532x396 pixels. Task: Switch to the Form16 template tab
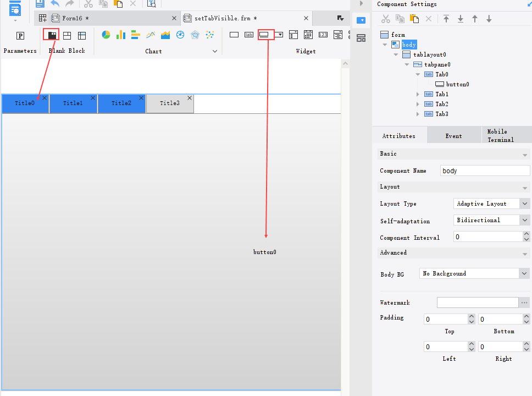(x=107, y=18)
